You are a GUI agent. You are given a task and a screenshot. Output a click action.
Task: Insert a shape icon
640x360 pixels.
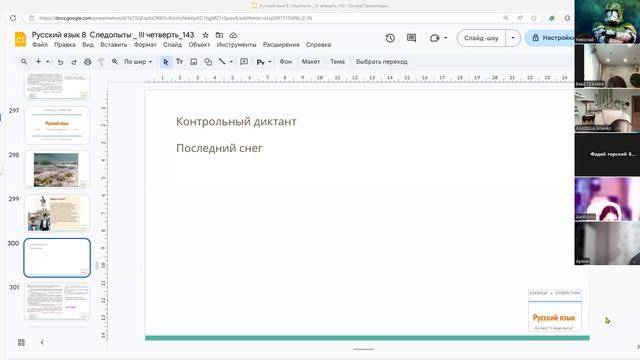pos(208,62)
